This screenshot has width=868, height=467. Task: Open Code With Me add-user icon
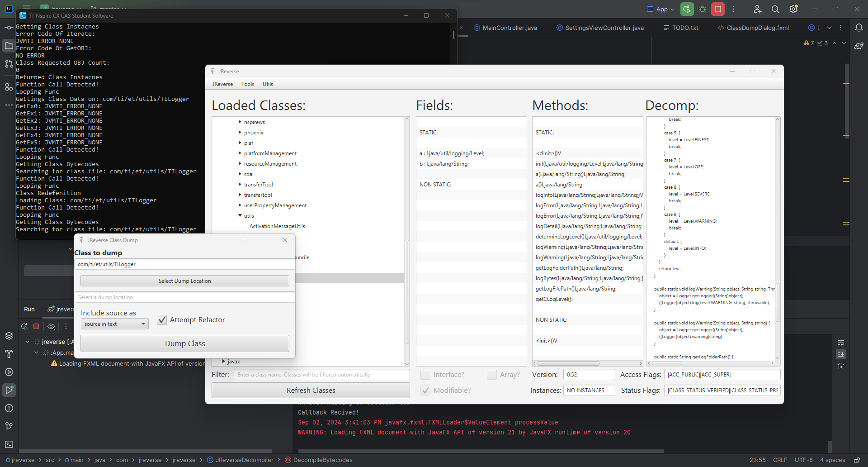click(x=758, y=9)
